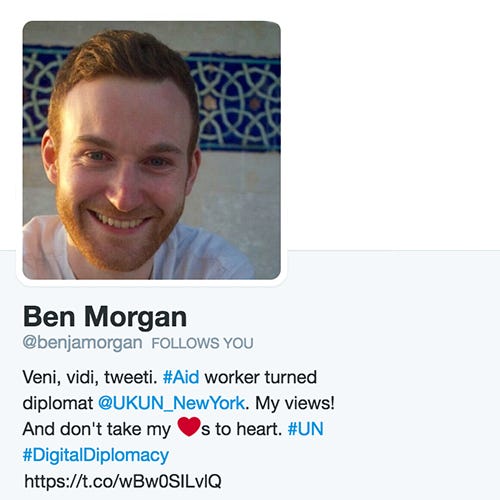Click the 'And don't take my' text
The height and width of the screenshot is (500, 500).
pyautogui.click(x=97, y=429)
